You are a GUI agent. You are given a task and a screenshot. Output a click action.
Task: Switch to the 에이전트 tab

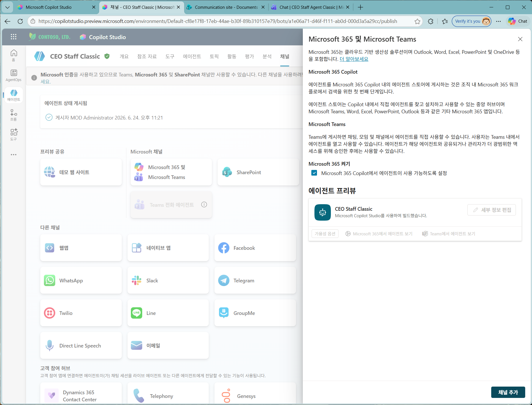pos(192,56)
